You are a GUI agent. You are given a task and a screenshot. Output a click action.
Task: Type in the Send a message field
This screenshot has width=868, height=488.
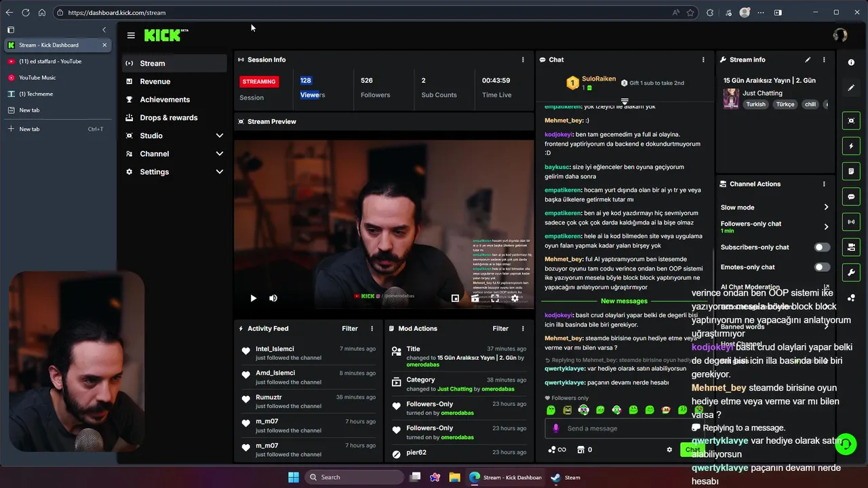pyautogui.click(x=623, y=428)
